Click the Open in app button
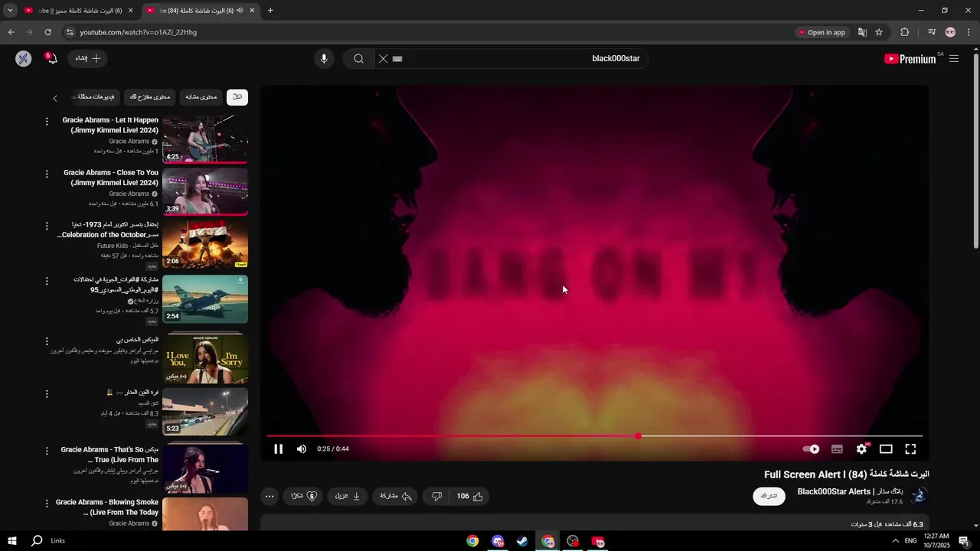 tap(822, 32)
